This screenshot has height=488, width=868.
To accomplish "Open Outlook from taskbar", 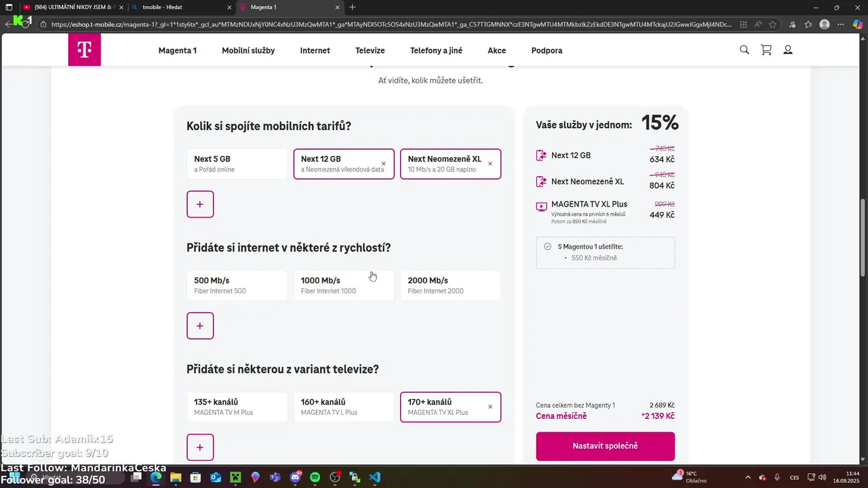I will pyautogui.click(x=216, y=477).
